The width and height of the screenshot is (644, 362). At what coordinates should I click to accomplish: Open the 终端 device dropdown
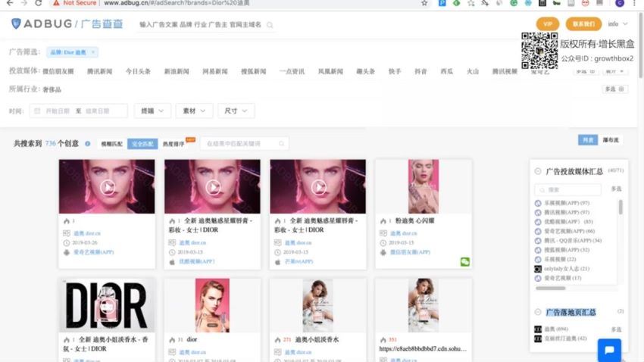click(152, 111)
